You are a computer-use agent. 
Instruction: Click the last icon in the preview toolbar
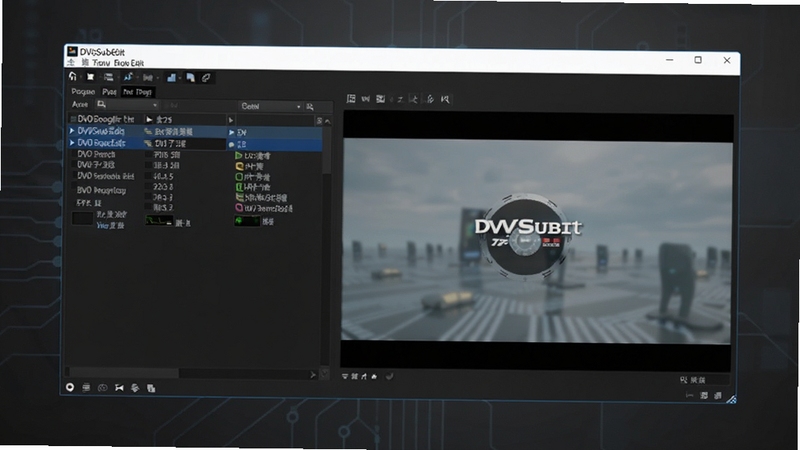pyautogui.click(x=445, y=99)
